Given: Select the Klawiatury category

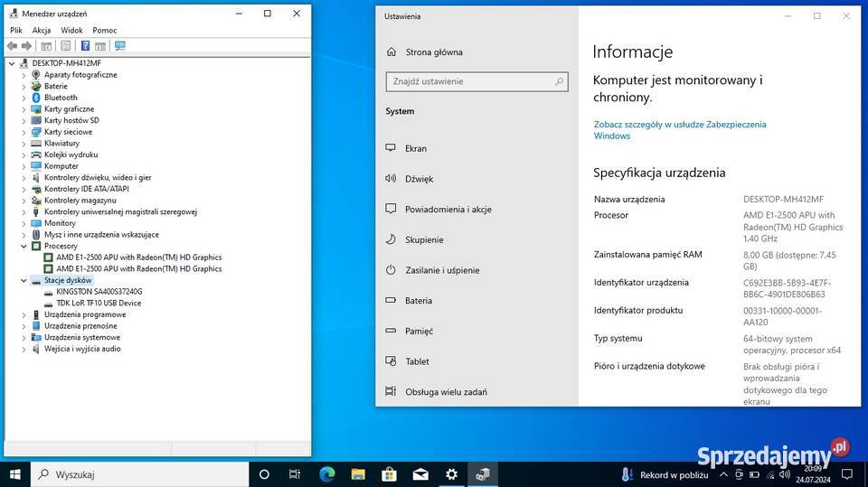Looking at the screenshot, I should pyautogui.click(x=62, y=144).
